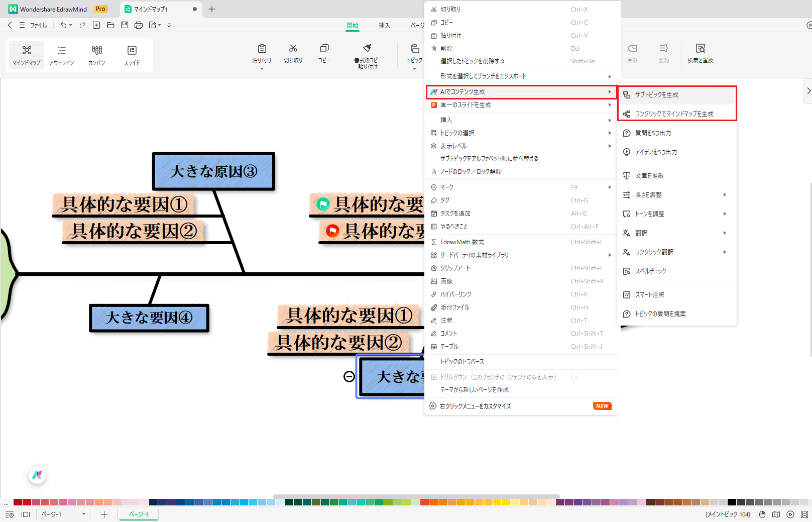Go back using the left chevron
Image resolution: width=812 pixels, height=522 pixels.
click(x=10, y=25)
